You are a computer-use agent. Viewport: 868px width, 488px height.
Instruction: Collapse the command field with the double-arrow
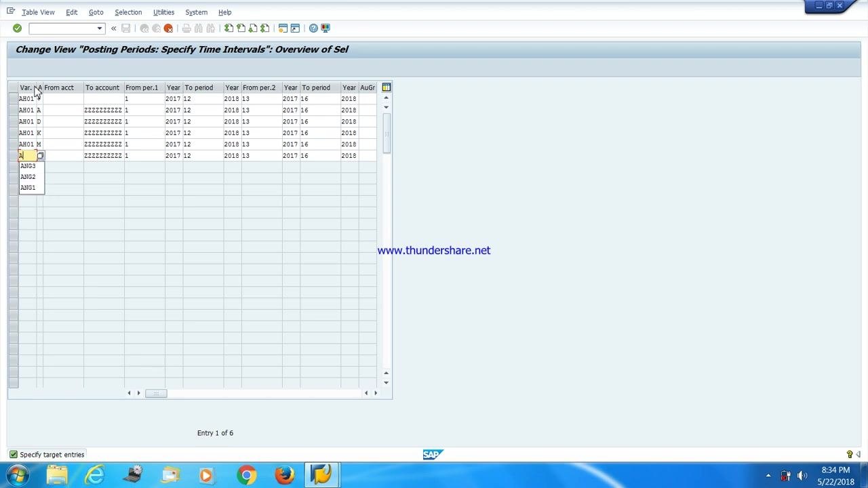pyautogui.click(x=113, y=28)
